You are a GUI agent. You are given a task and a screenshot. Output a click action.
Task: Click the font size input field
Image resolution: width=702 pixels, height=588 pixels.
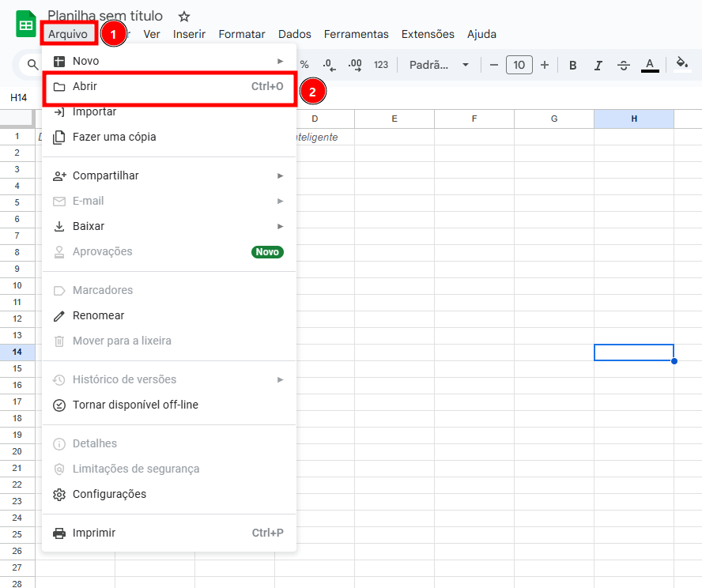(x=519, y=65)
